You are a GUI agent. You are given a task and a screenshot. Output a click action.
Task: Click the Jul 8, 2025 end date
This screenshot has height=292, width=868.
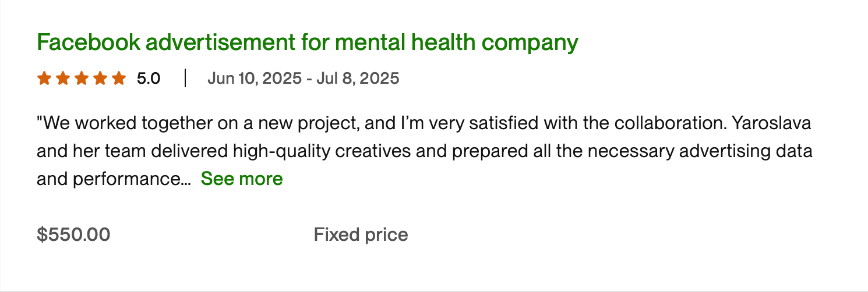coord(358,78)
